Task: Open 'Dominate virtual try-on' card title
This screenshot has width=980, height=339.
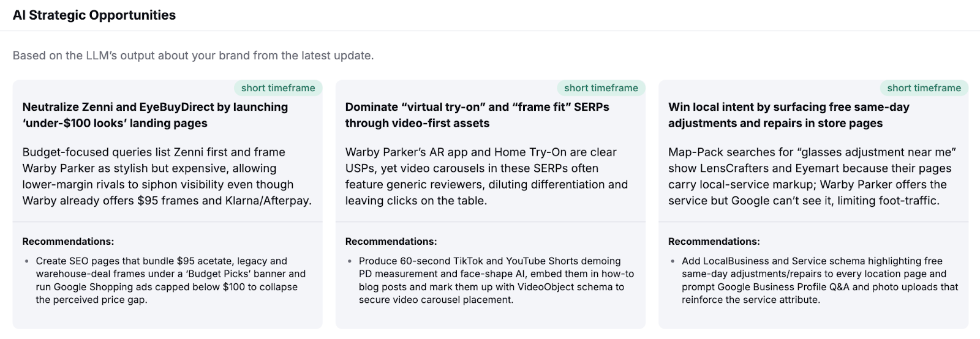Action: [477, 115]
